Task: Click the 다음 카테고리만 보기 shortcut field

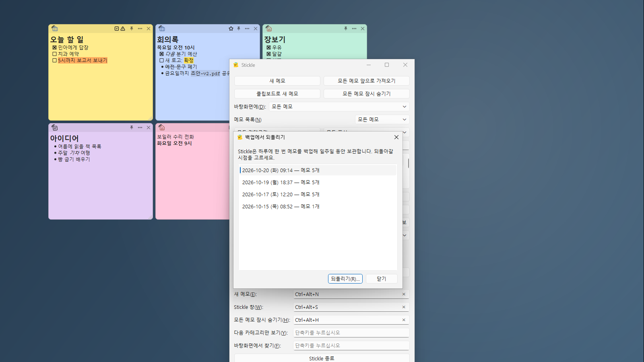Action: (x=351, y=333)
